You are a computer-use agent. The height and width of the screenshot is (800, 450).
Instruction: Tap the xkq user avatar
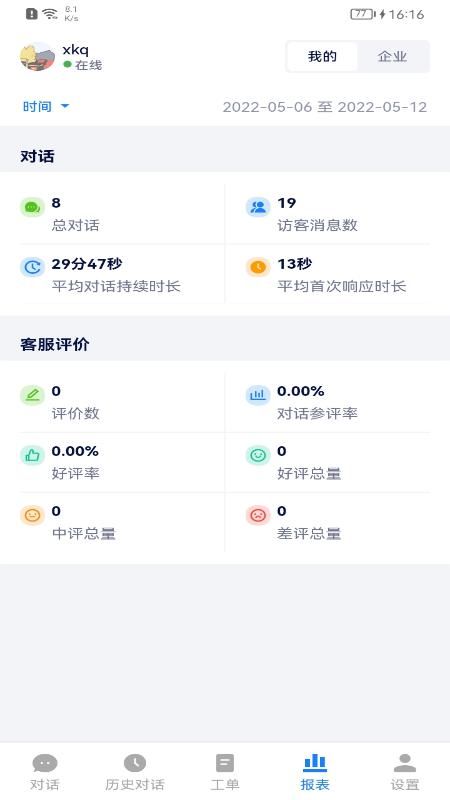(x=37, y=57)
